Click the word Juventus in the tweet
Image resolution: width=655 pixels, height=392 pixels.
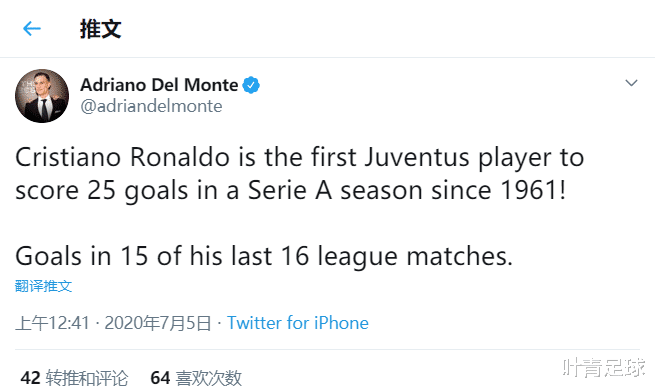[x=417, y=158]
